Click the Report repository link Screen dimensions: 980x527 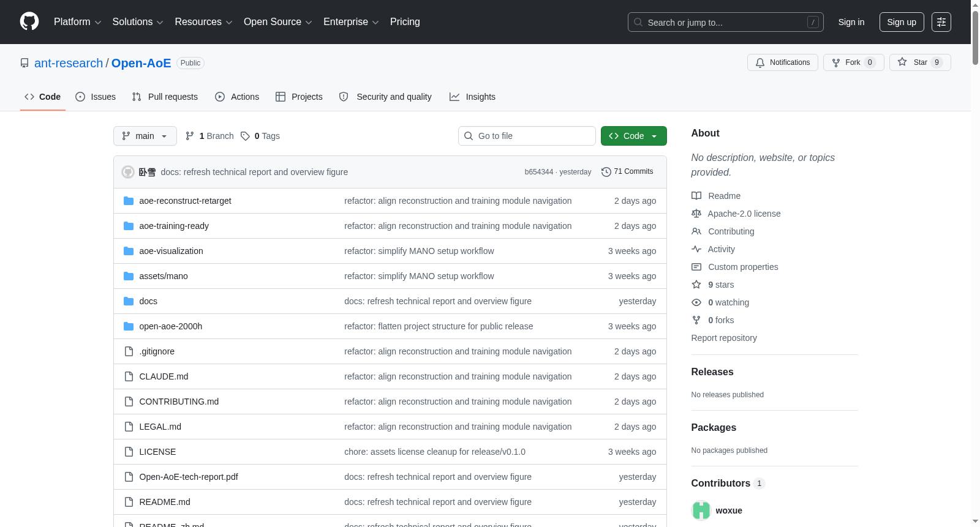pyautogui.click(x=724, y=338)
